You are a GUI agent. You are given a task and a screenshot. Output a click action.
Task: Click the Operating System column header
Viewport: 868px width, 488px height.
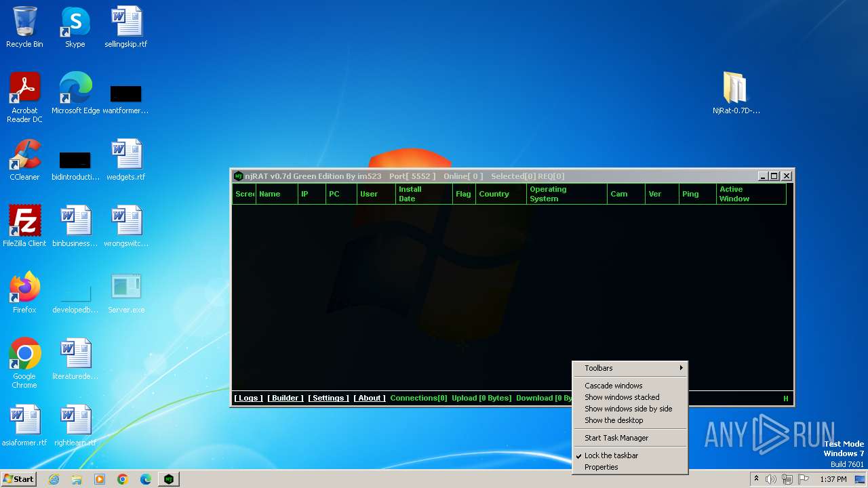coord(567,194)
